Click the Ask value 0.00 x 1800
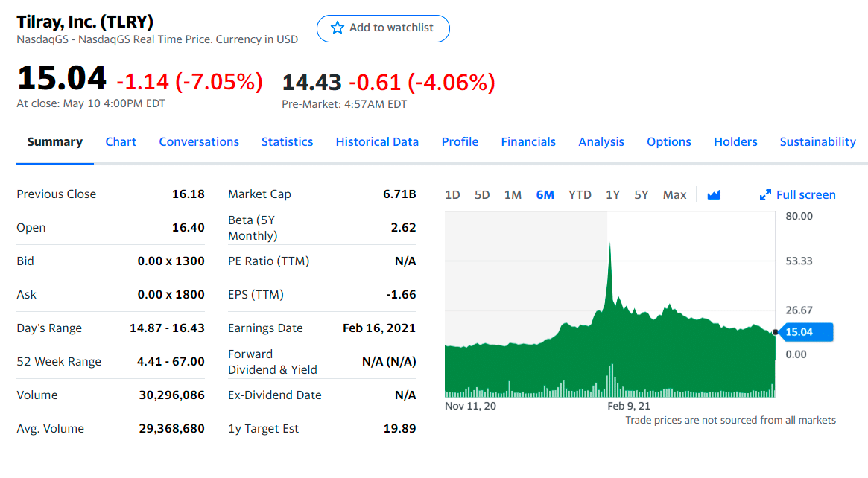The width and height of the screenshot is (868, 478). click(x=171, y=294)
